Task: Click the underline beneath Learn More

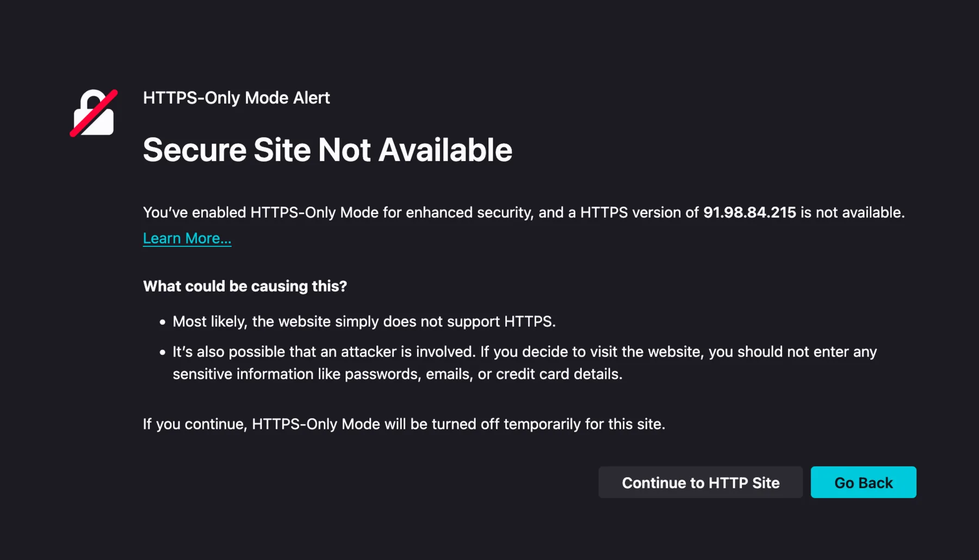Action: point(187,246)
